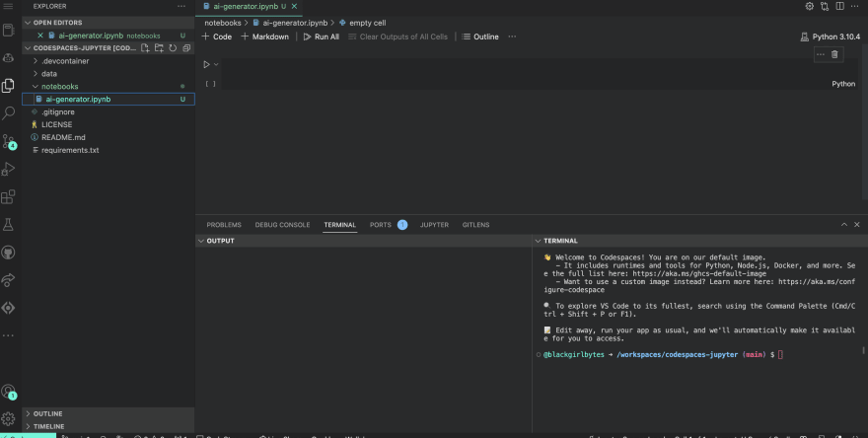868x438 pixels.
Task: Click the New File icon in Explorer
Action: [x=147, y=47]
